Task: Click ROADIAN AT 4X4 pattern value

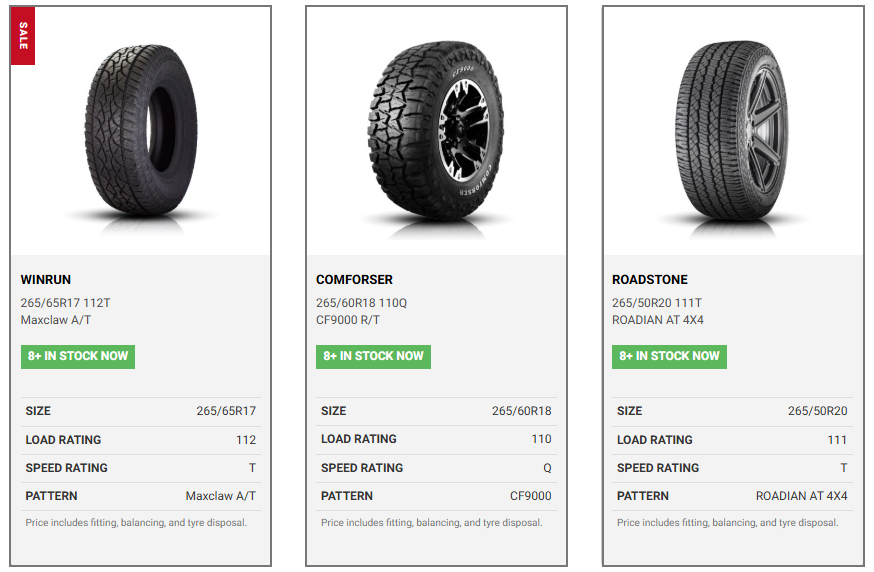Action: point(801,496)
